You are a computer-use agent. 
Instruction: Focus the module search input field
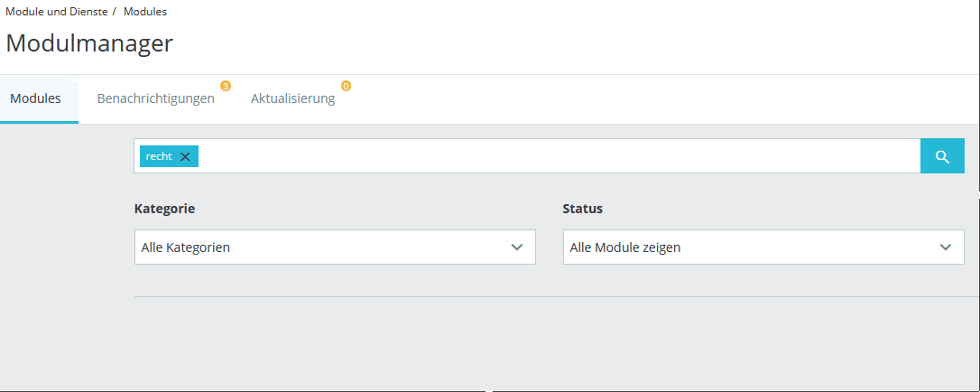coord(541,156)
